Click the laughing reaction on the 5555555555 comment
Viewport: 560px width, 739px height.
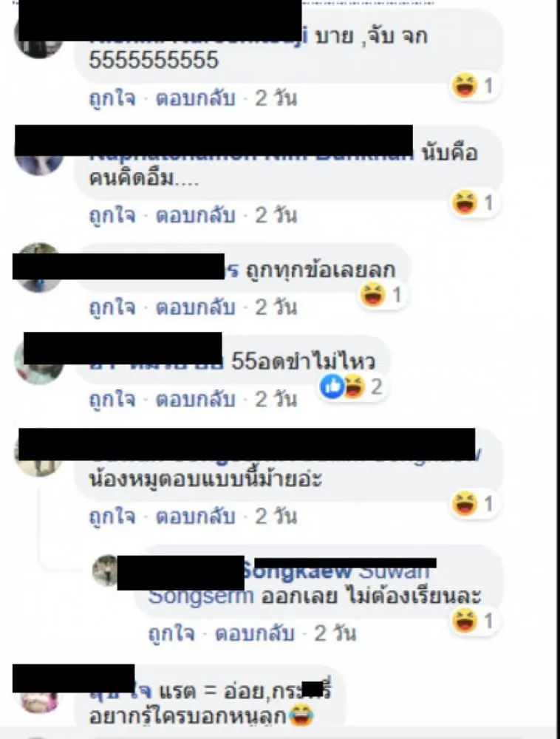(465, 86)
